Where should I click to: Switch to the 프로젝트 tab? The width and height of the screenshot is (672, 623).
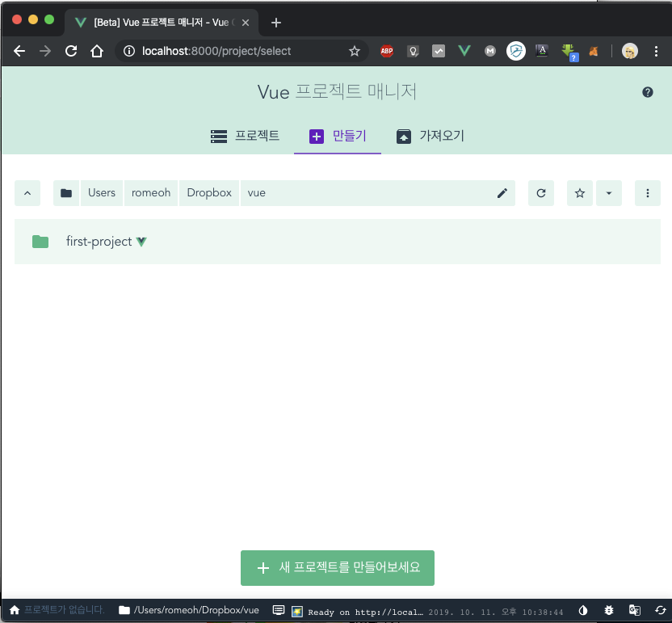pyautogui.click(x=245, y=136)
